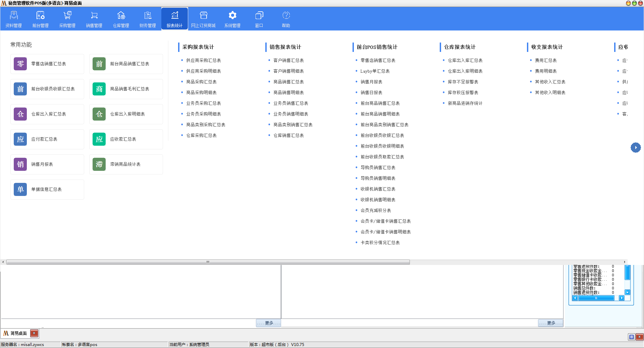Image resolution: width=644 pixels, height=348 pixels.
Task: Click the left 更多 button
Action: pyautogui.click(x=268, y=323)
